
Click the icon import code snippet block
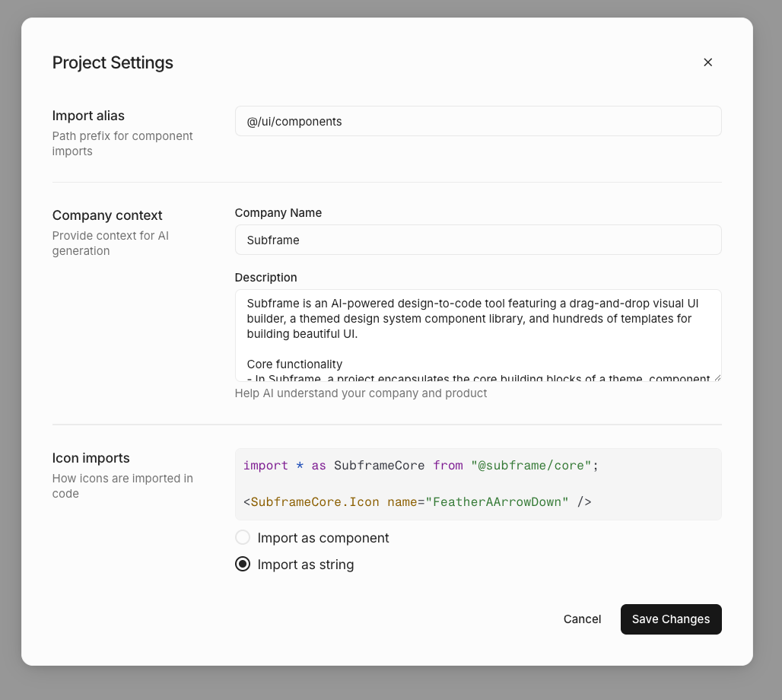(x=478, y=484)
